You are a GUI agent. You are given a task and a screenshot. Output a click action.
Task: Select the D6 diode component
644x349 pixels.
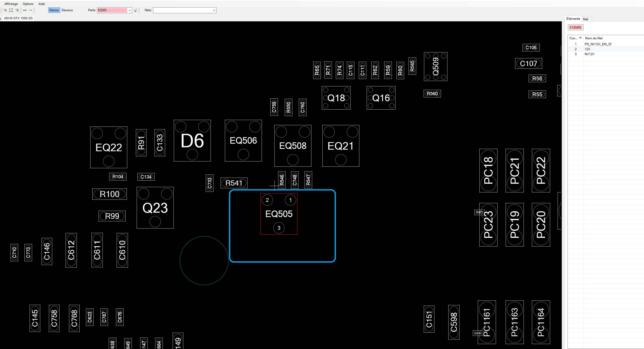point(192,141)
